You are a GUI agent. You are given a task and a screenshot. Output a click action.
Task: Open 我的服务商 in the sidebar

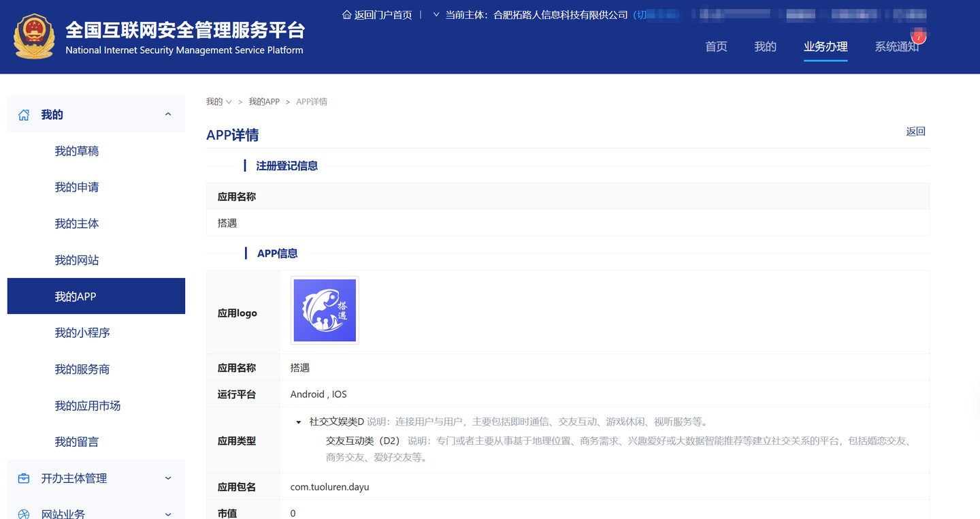(82, 369)
